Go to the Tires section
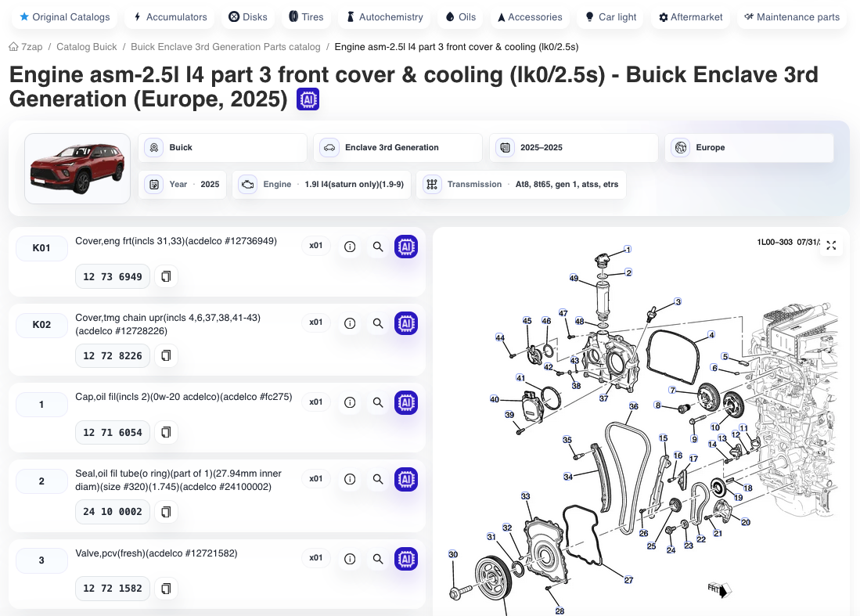This screenshot has height=616, width=860. pos(307,17)
